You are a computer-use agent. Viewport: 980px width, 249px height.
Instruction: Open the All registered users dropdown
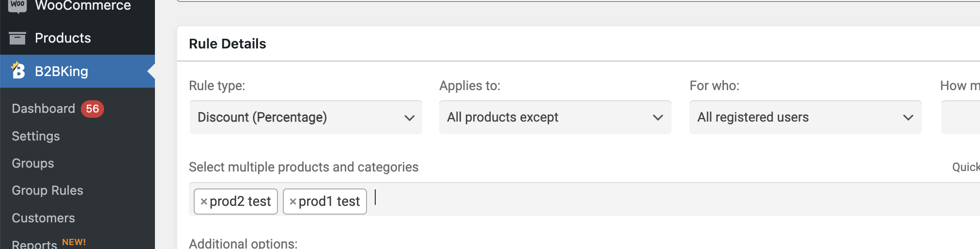[806, 117]
